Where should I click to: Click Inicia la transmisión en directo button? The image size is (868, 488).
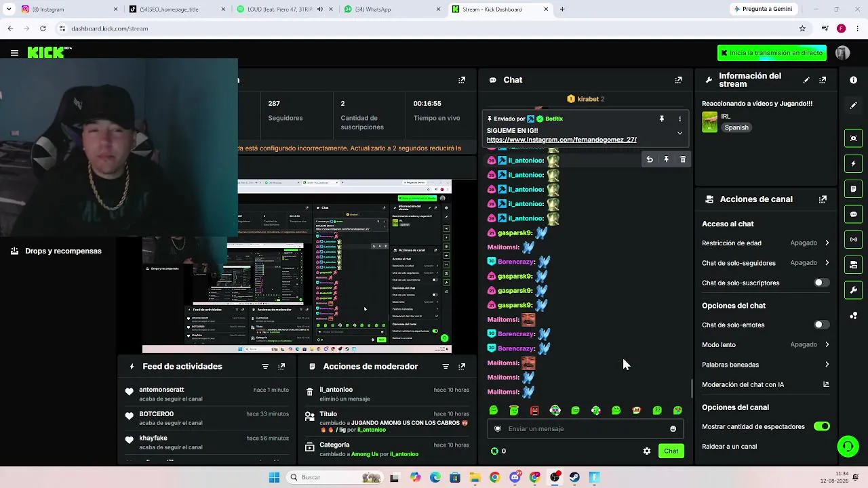click(772, 53)
